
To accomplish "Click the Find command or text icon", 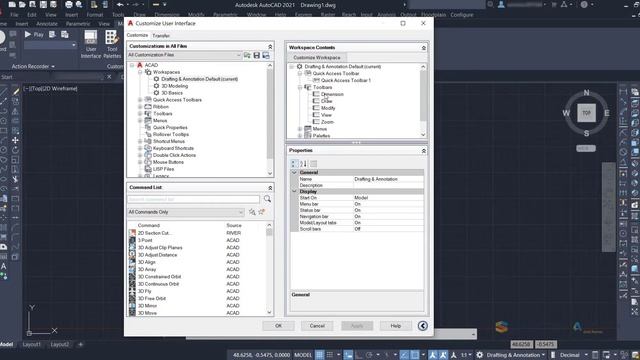I will click(x=252, y=212).
